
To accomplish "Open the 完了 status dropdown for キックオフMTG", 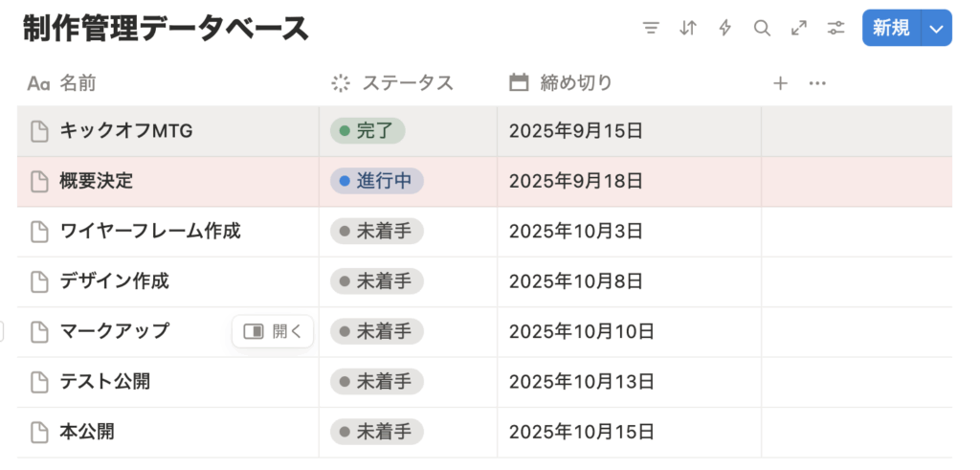I will point(367,131).
